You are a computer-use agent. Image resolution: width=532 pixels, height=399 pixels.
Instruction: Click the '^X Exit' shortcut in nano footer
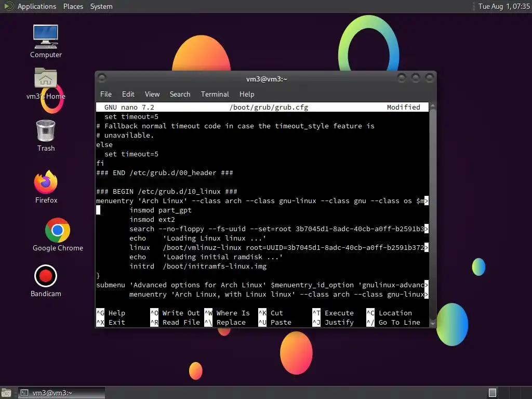click(x=111, y=322)
